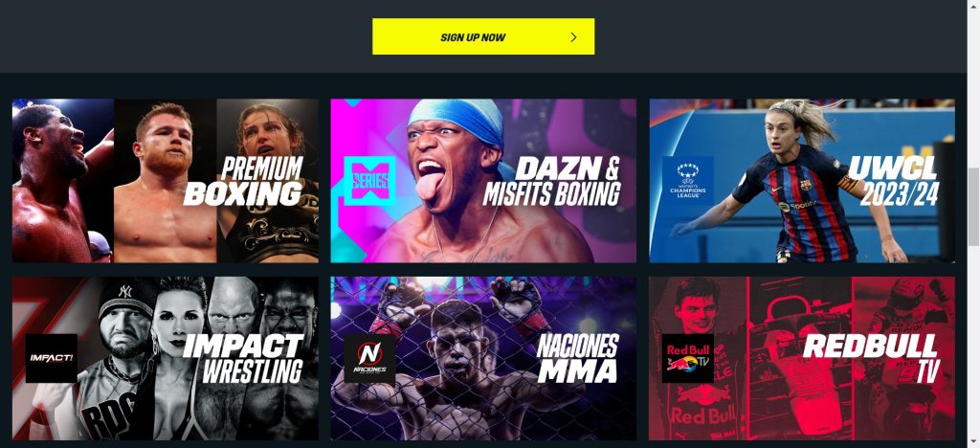The image size is (980, 448).
Task: Click the Women's Champions League logo
Action: click(x=687, y=181)
